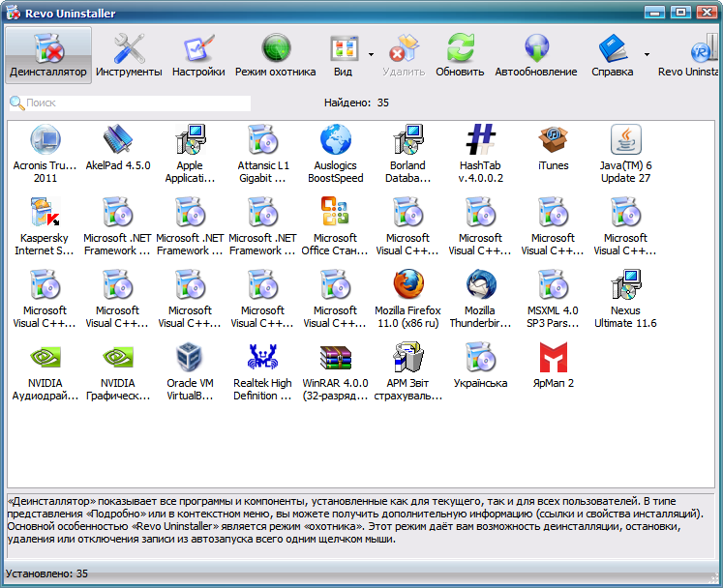Select Attansic L1 Gigabit driver entry

click(x=263, y=154)
